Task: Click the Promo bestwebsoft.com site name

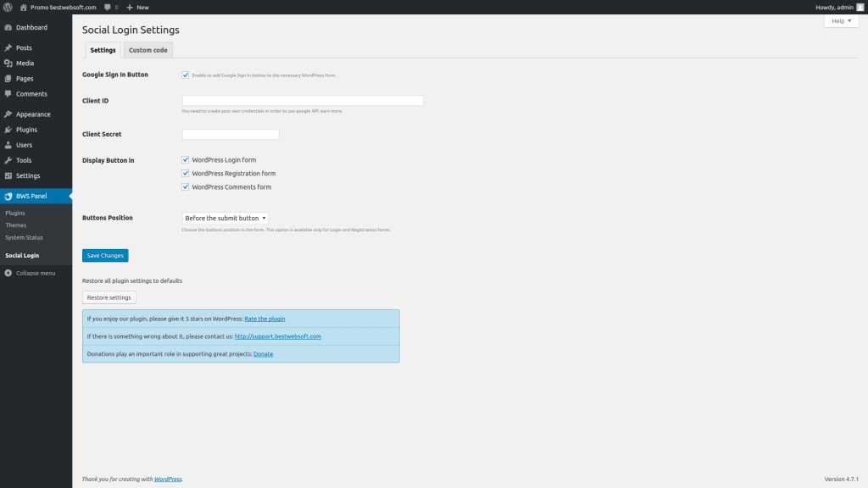Action: coord(63,7)
